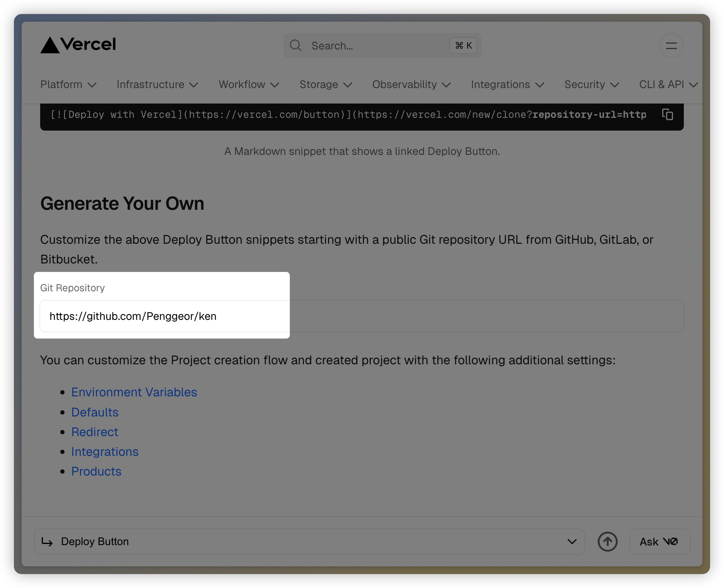Click the Markdown snippet caption text
Screen dimensions: 724x588
pyautogui.click(x=362, y=151)
